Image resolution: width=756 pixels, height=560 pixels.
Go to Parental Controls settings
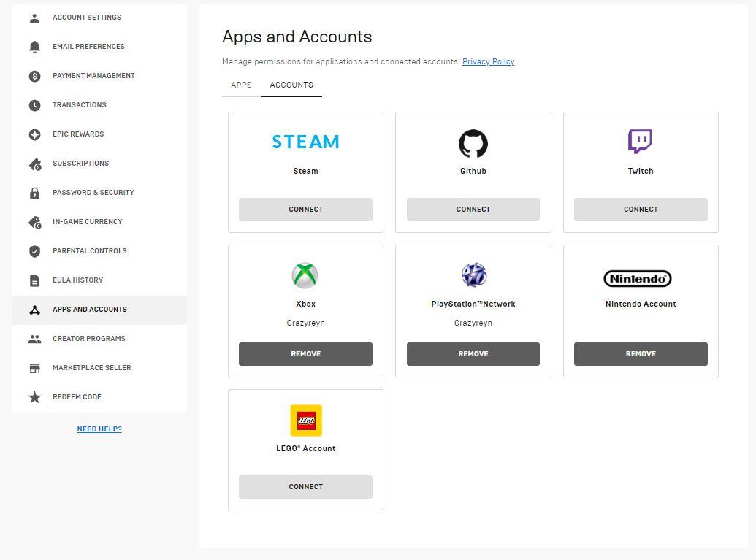89,251
